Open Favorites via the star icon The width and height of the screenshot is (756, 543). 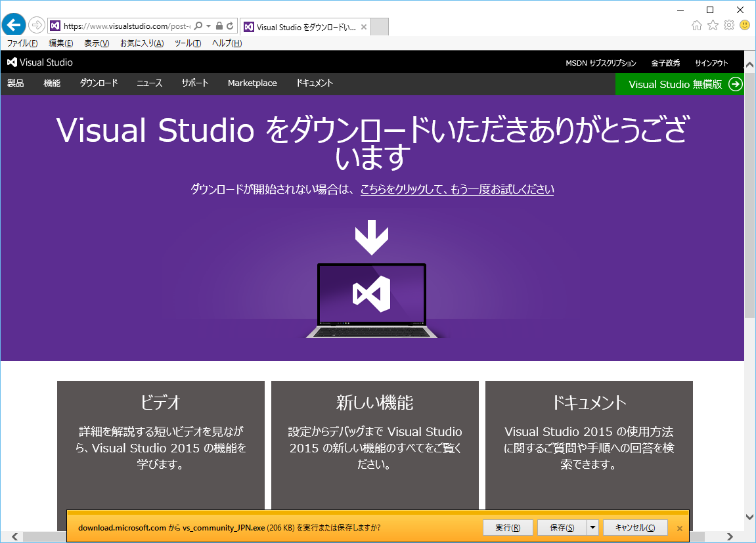click(713, 25)
